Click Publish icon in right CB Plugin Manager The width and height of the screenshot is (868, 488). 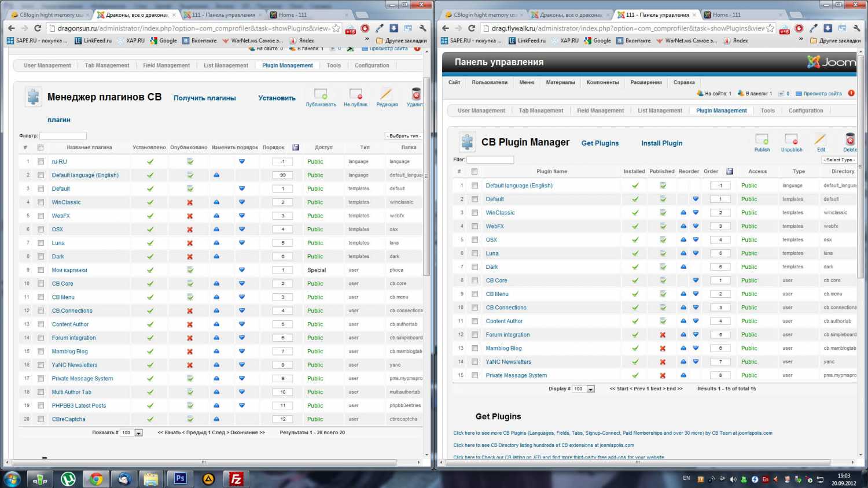click(x=762, y=139)
